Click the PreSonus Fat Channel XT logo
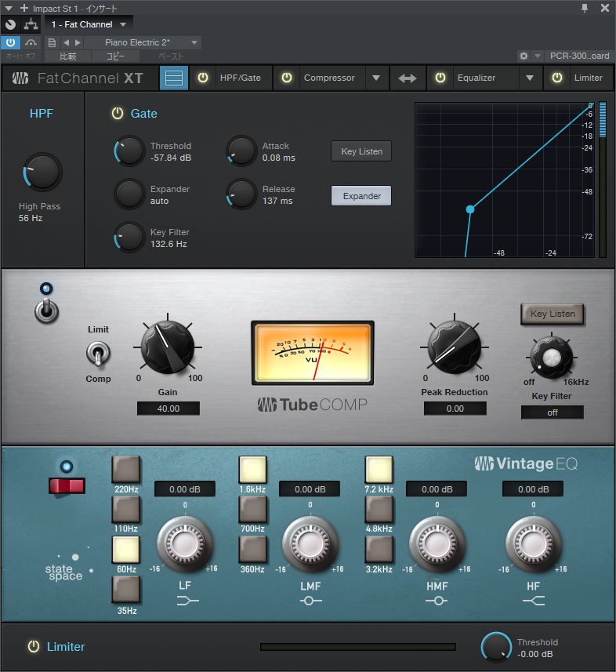Viewport: 616px width, 672px height. click(77, 78)
